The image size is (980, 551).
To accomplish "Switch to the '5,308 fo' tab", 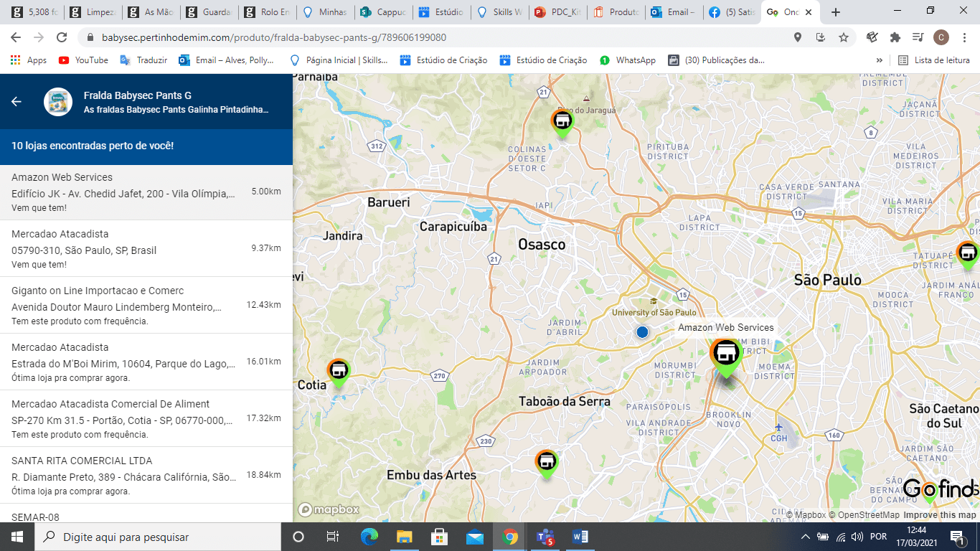I will (33, 12).
